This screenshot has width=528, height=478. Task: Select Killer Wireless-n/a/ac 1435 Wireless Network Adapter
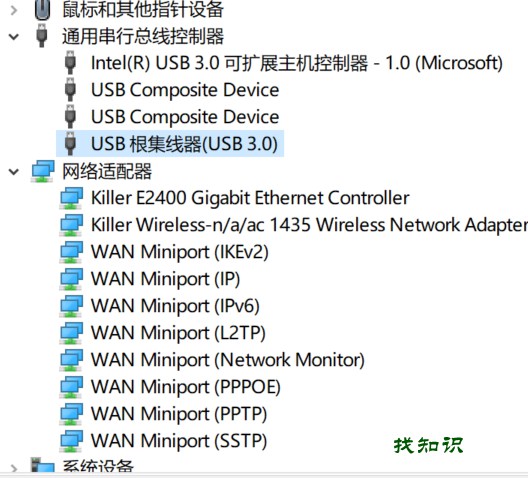(x=309, y=225)
